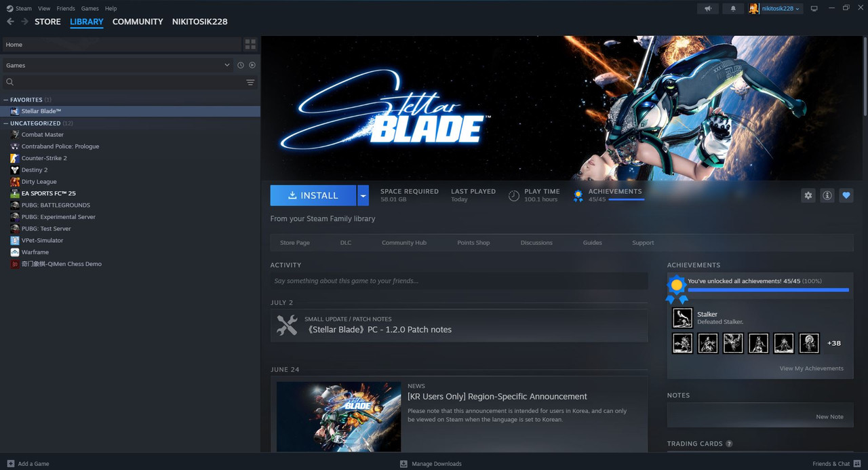Open the DLC link
Viewport: 868px width, 470px height.
click(x=346, y=243)
